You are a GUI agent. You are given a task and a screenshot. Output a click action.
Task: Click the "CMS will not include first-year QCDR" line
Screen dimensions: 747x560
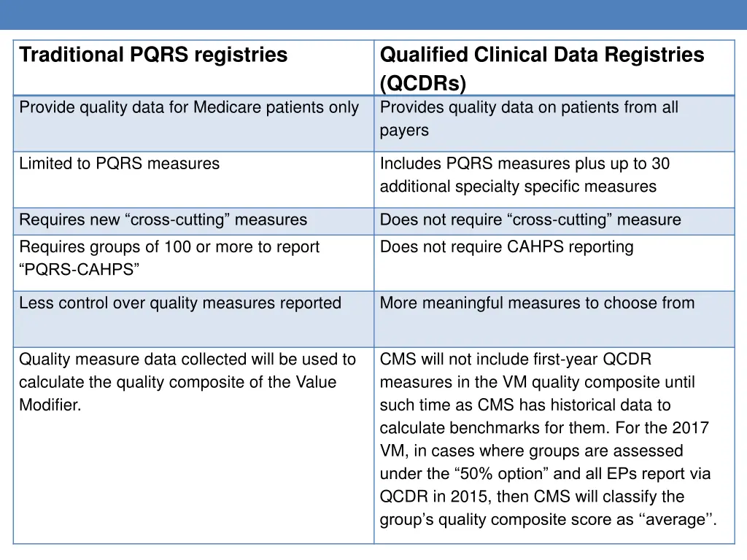point(515,359)
